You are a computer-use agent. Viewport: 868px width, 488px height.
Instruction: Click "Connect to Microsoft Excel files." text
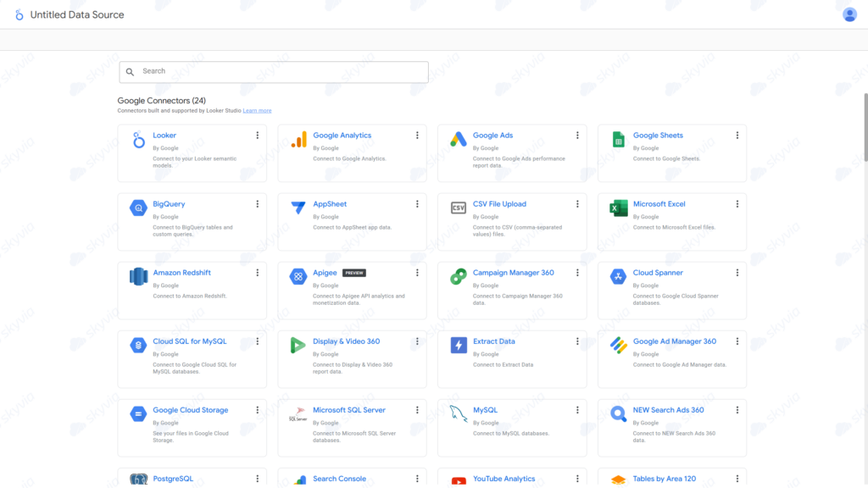click(x=674, y=227)
